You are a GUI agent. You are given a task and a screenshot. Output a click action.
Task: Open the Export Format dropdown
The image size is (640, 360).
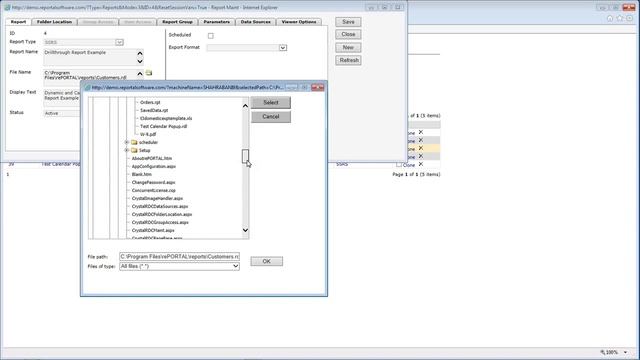[282, 48]
